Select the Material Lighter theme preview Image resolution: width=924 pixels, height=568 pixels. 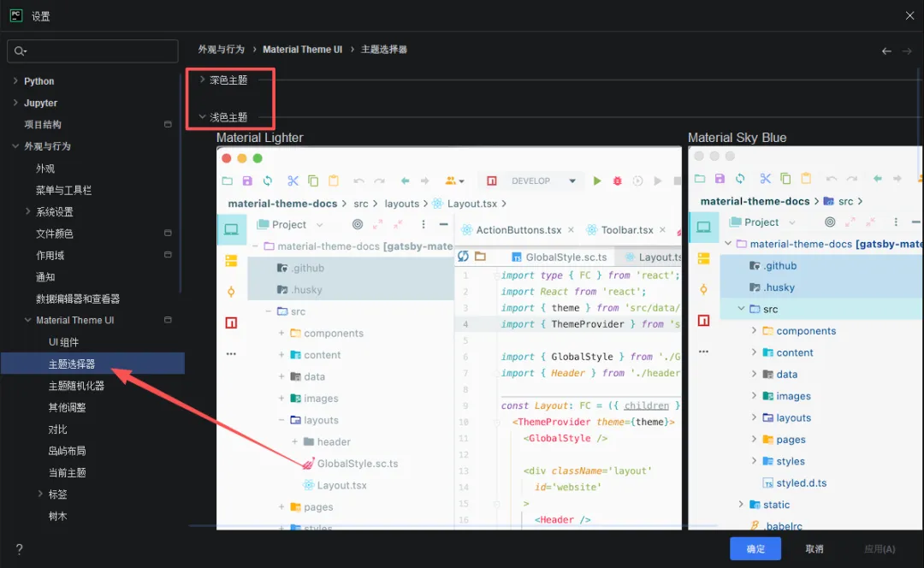pos(449,338)
